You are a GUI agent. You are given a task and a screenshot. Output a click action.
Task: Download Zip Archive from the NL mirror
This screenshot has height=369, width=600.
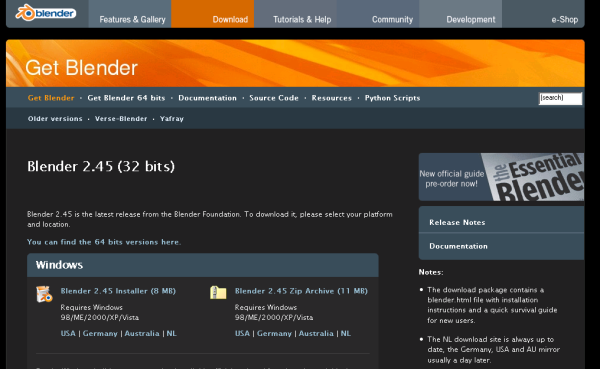coord(346,333)
